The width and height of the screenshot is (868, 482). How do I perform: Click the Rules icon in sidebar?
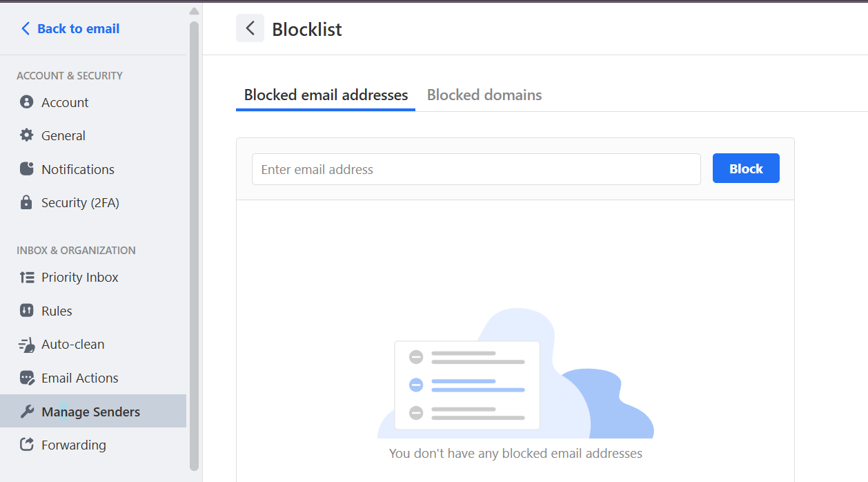(x=27, y=311)
